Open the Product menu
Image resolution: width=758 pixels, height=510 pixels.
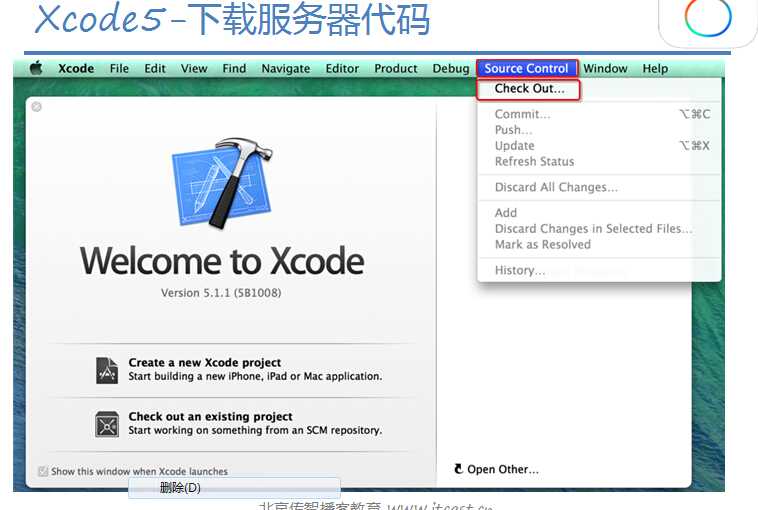395,69
